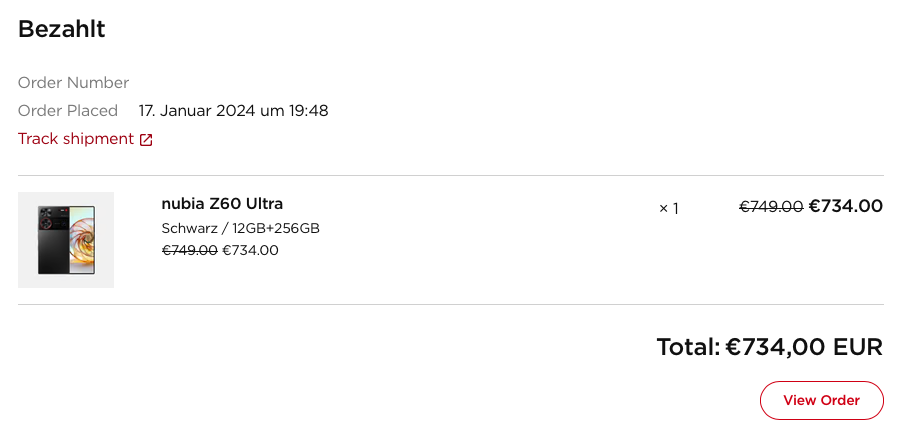Click the divider line above the Total
Viewport: 903px width, 431px height.
pos(451,304)
